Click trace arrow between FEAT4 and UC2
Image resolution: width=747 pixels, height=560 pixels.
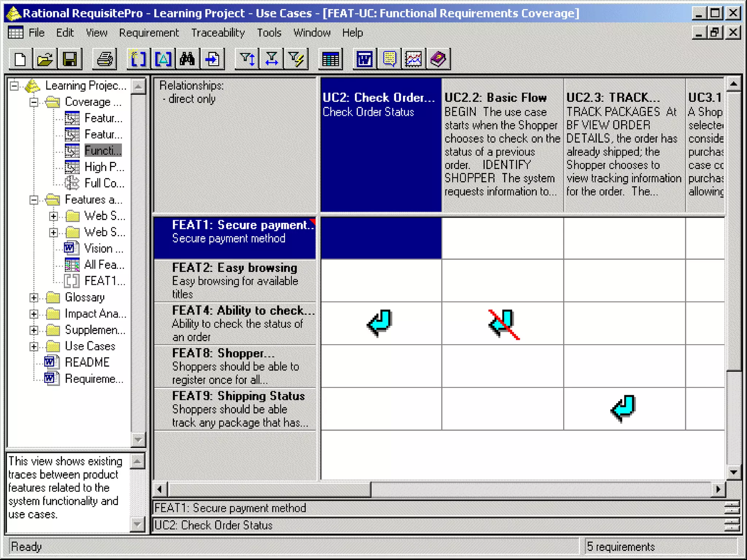[380, 323]
